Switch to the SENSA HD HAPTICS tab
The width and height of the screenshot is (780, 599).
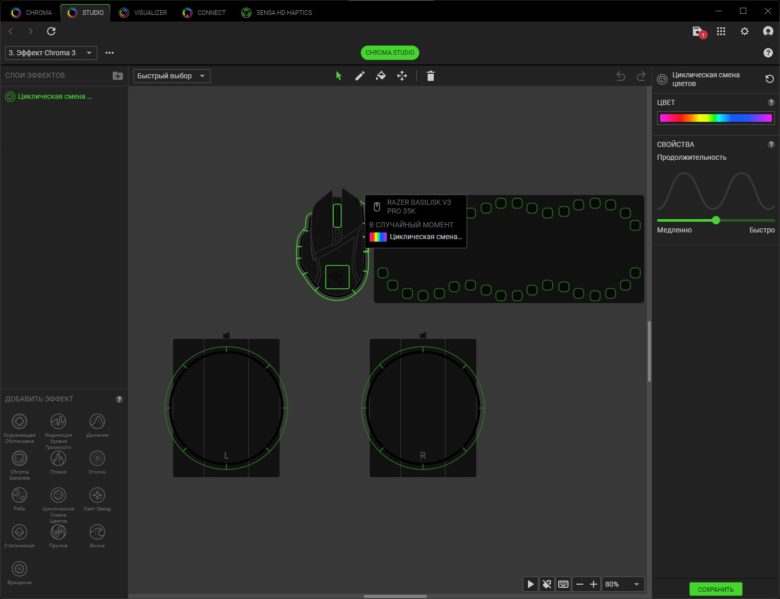click(277, 12)
